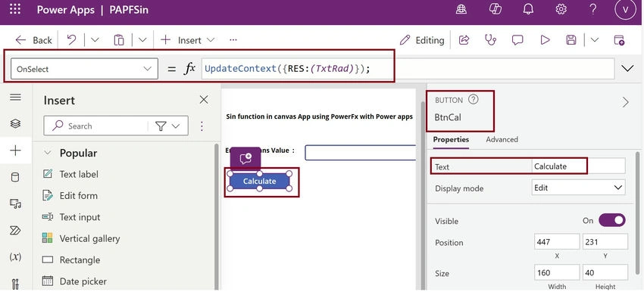Click the Position Y field 231
Screen dimensions: 644x292
[x=605, y=242]
